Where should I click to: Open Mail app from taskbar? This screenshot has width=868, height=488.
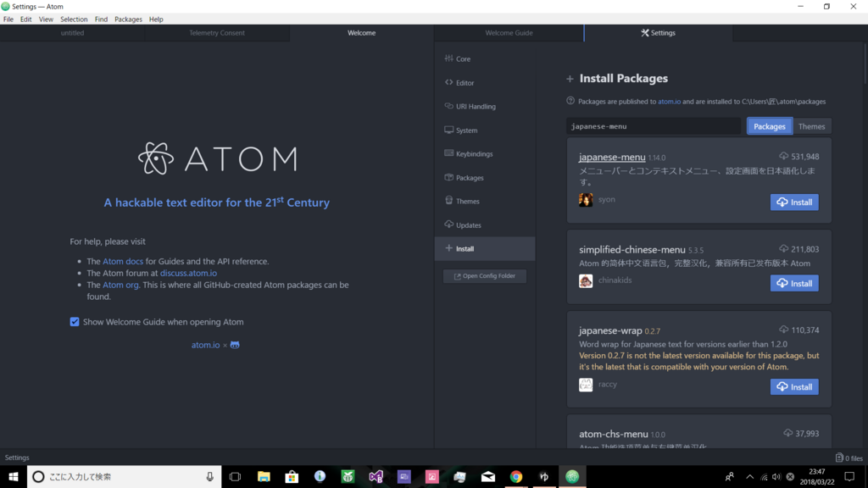click(488, 476)
